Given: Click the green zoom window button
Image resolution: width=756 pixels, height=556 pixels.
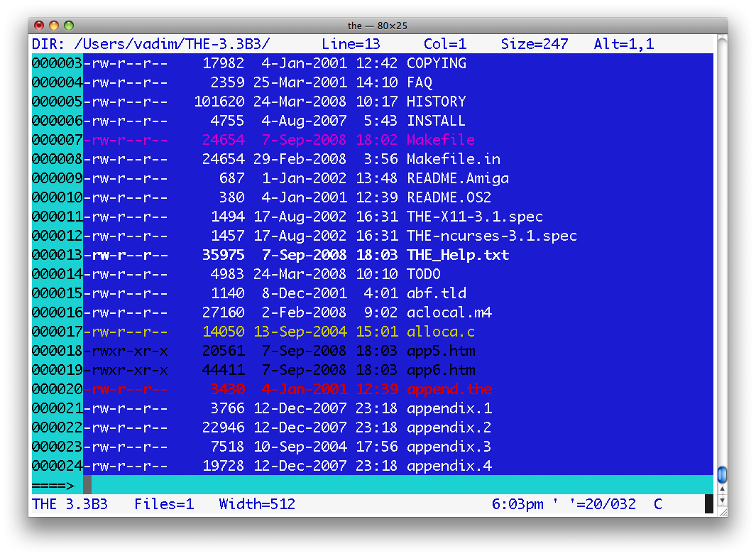Looking at the screenshot, I should (69, 25).
